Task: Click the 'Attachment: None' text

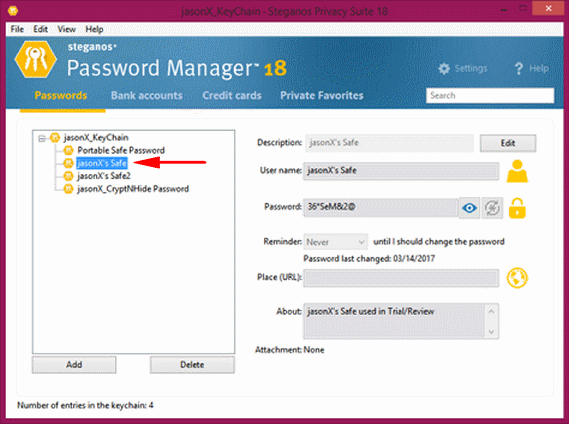Action: point(290,350)
